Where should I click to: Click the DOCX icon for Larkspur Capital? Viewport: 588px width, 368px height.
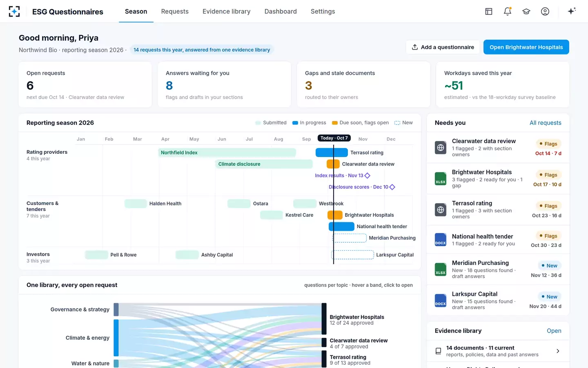pyautogui.click(x=441, y=301)
